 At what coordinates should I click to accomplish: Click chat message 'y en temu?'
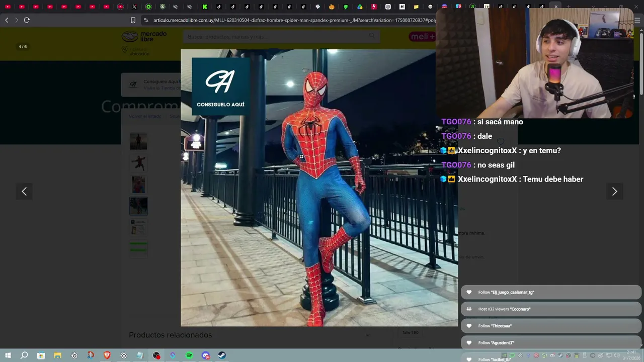tap(542, 150)
